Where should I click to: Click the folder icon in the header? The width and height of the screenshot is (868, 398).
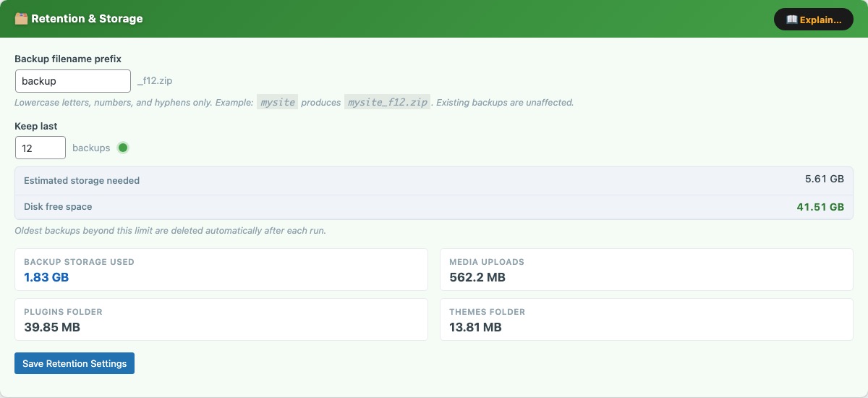21,19
